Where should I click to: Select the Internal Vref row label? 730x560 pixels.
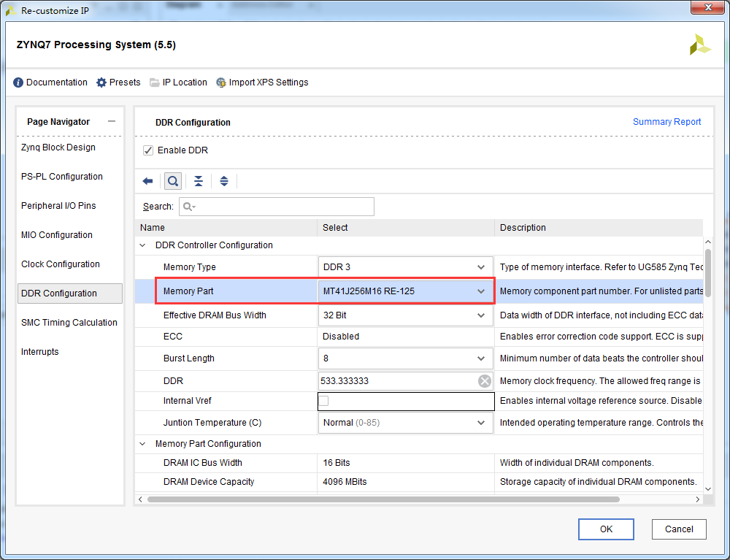[x=187, y=401]
